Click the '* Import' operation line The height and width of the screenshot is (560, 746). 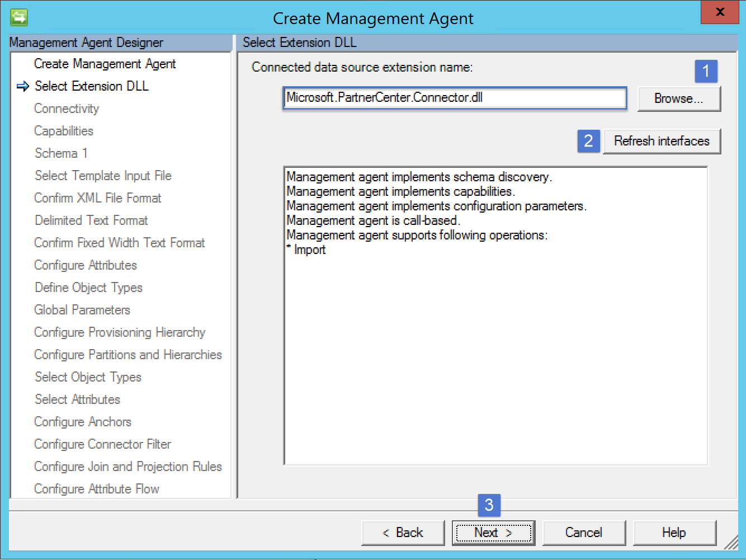point(306,250)
